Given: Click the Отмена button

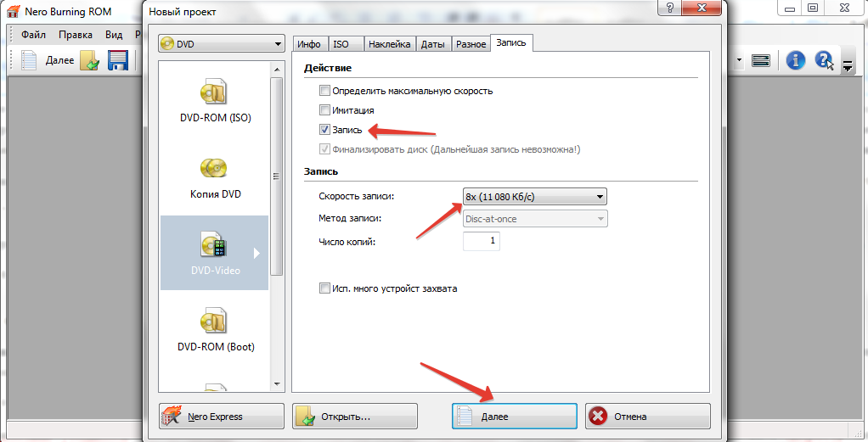Looking at the screenshot, I should pyautogui.click(x=648, y=416).
